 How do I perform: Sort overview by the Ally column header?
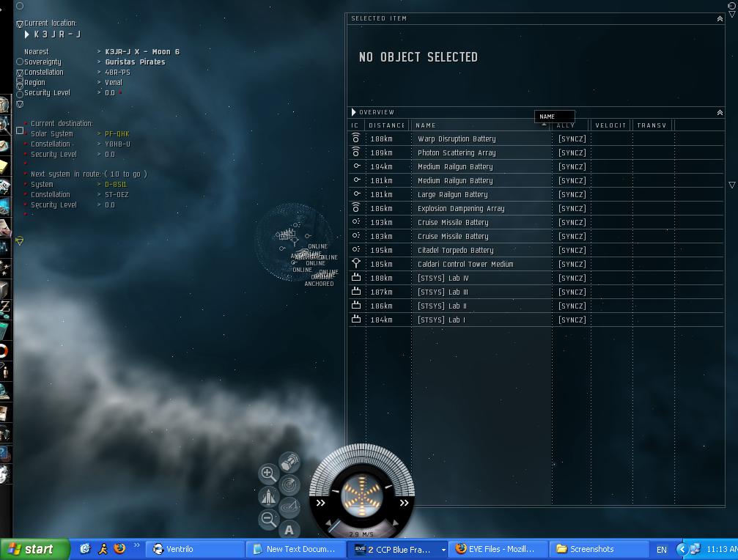point(565,125)
